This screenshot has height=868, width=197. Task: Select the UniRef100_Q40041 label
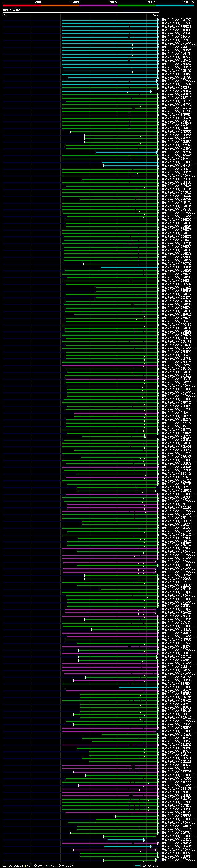tap(177, 155)
